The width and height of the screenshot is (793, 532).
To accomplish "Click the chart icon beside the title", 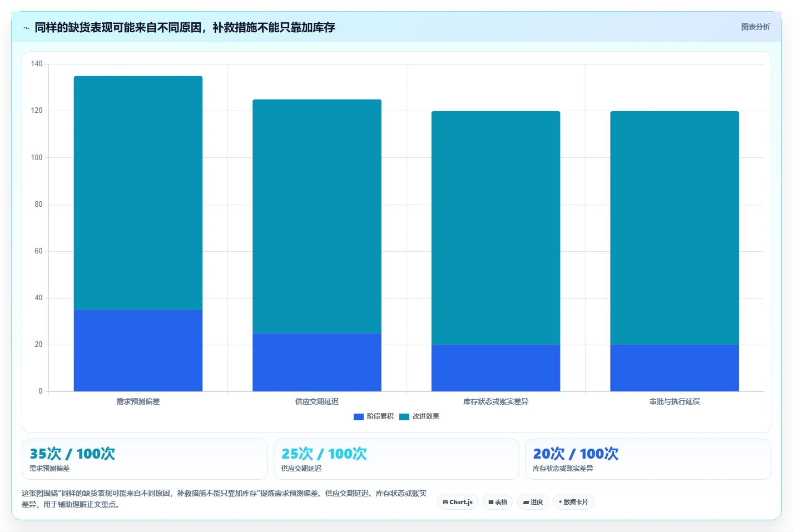I will tap(26, 28).
